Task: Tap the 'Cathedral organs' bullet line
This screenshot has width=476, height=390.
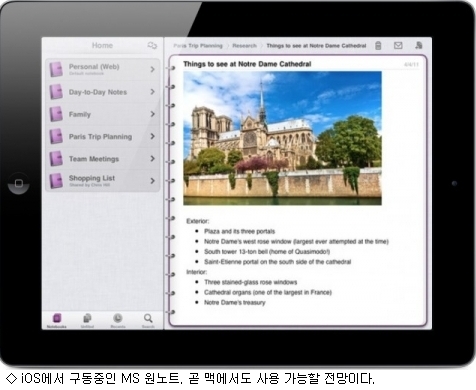Action: click(268, 292)
